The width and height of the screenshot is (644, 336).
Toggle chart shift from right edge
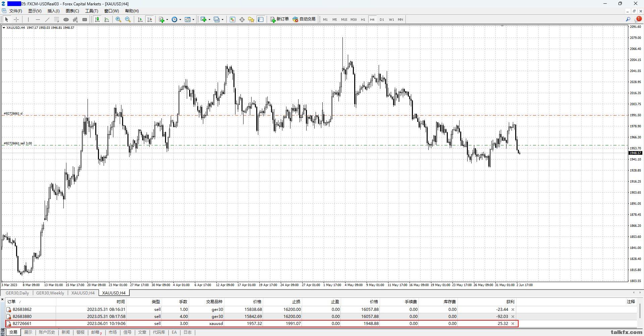tap(150, 19)
